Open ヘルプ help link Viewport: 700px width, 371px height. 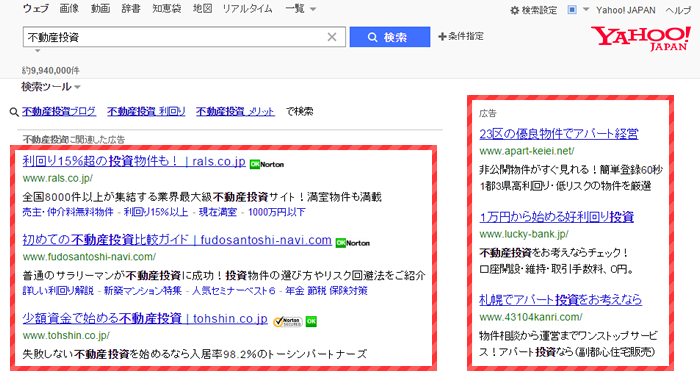point(678,10)
